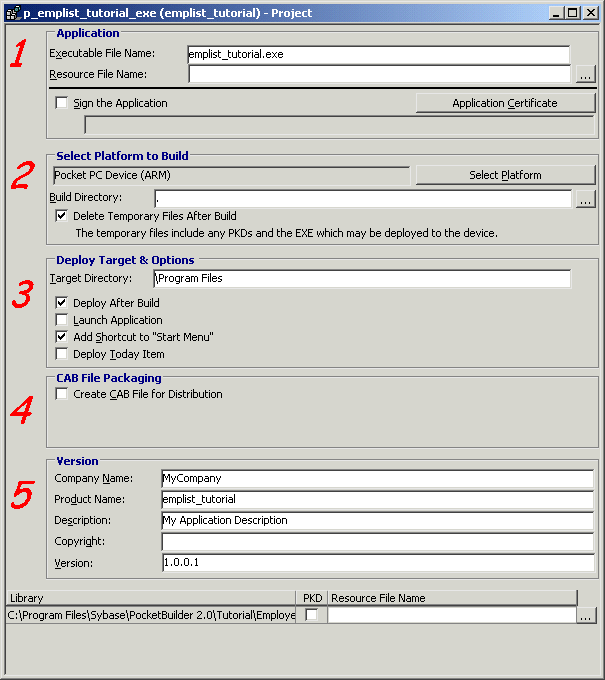
Task: Minimize the Project window
Action: (556, 13)
